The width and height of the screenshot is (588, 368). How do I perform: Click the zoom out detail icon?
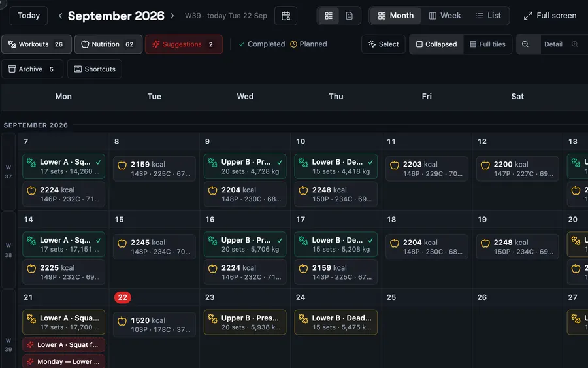[x=525, y=44]
